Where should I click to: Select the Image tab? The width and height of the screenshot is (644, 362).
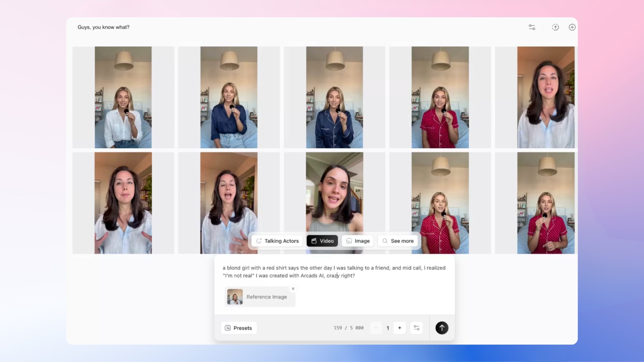(358, 241)
